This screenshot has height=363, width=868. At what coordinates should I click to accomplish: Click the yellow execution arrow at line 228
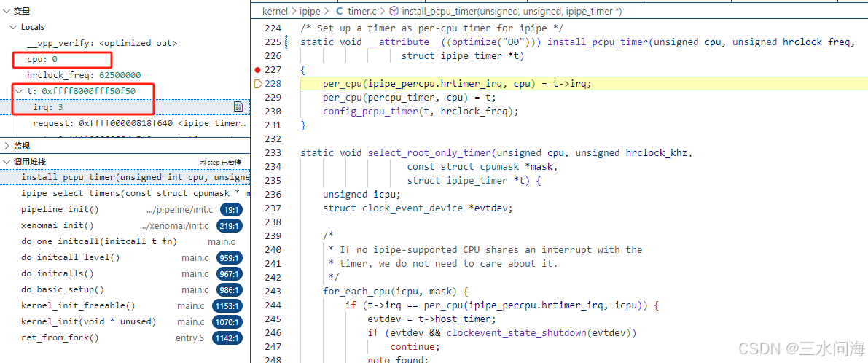(258, 84)
